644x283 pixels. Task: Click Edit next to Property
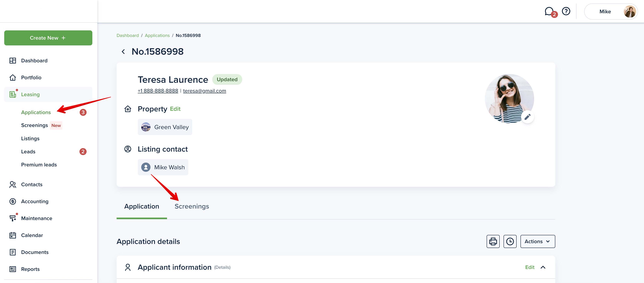point(175,109)
